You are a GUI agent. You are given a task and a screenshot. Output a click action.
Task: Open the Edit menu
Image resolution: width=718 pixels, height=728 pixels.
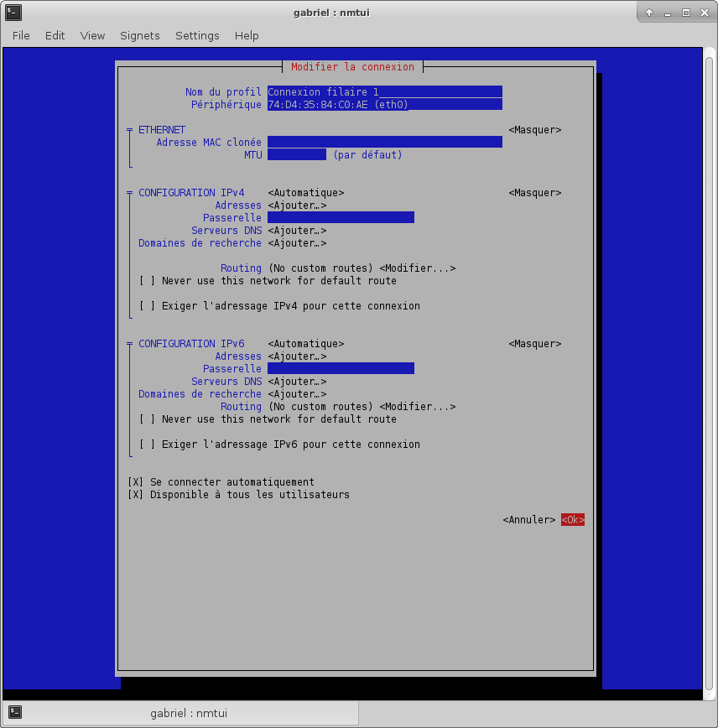click(55, 36)
